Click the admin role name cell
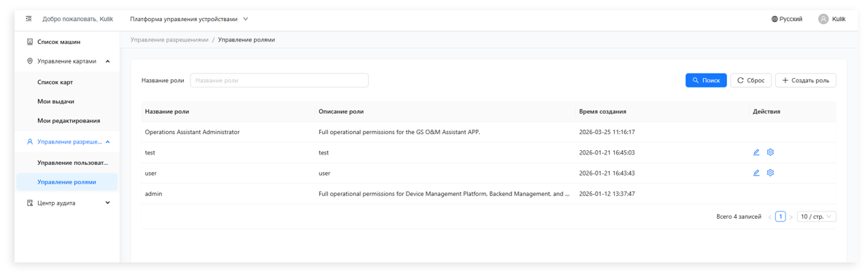The height and width of the screenshot is (277, 868). pos(153,194)
